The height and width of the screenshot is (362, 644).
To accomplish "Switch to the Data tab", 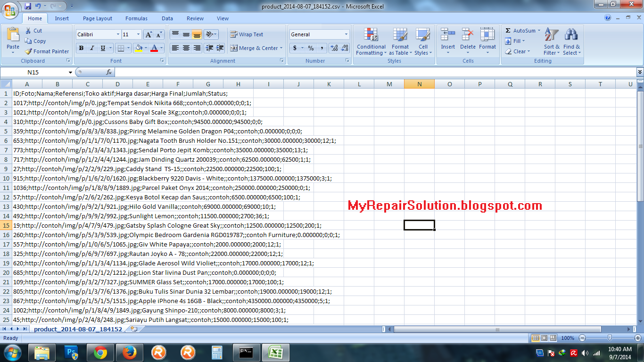I will coord(167,18).
